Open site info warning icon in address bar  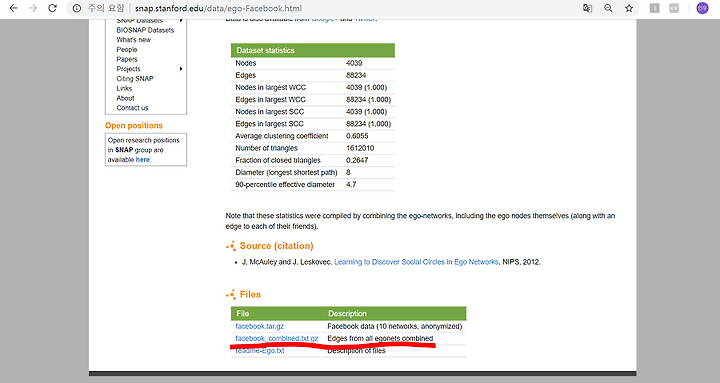point(77,8)
